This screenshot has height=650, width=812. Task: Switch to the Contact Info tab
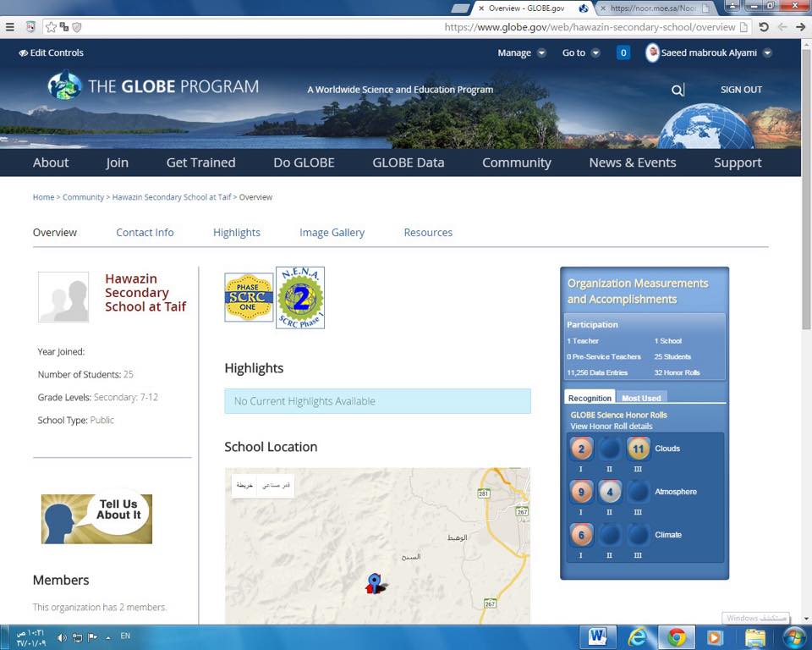[145, 233]
